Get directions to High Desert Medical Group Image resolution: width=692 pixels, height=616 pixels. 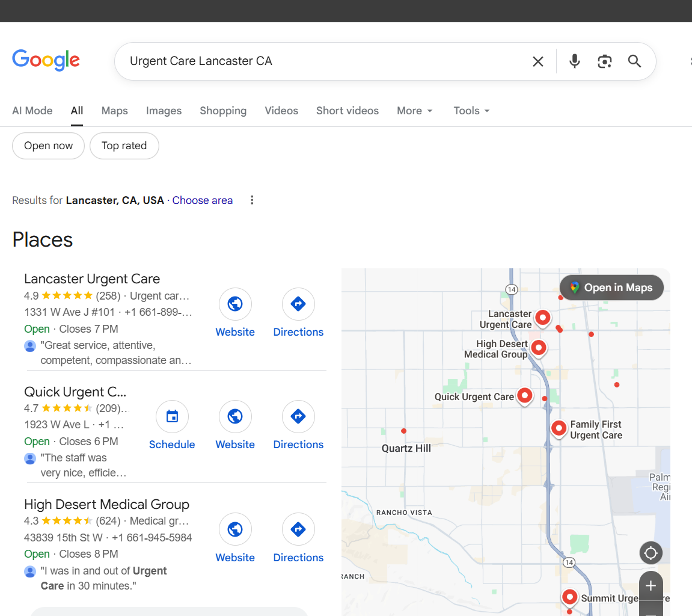tap(298, 529)
